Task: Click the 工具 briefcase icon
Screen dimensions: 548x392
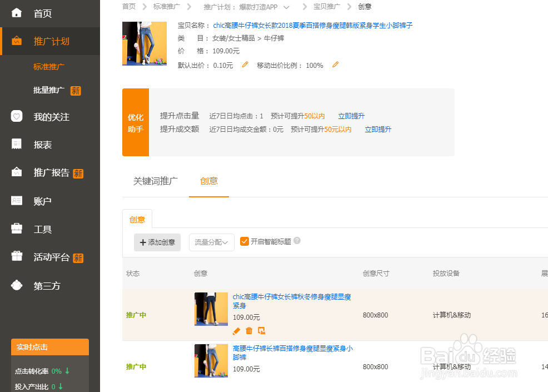Action: [16, 229]
